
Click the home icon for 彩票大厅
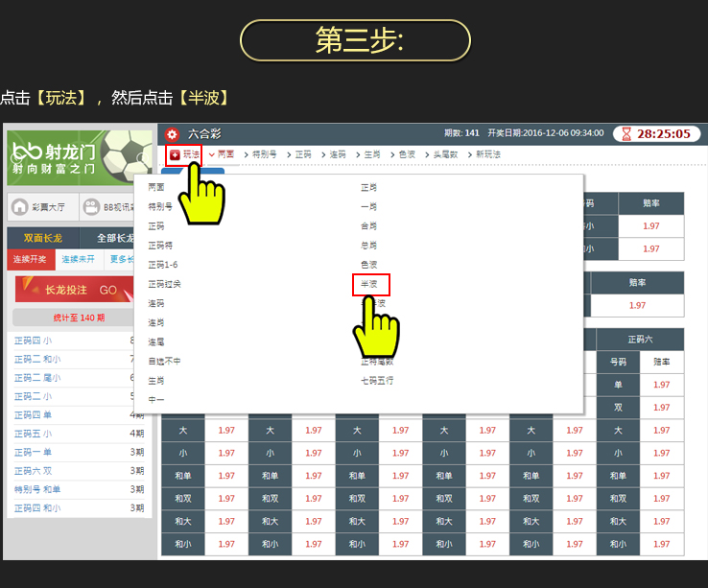19,206
